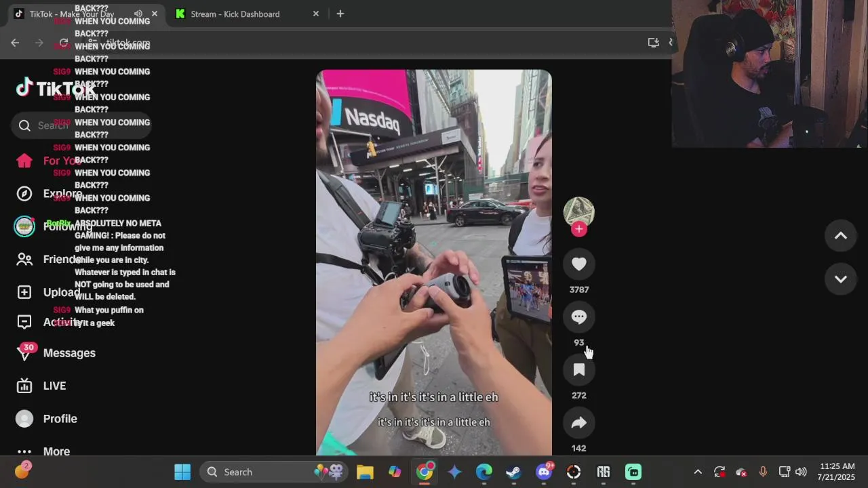Open the creator's profile avatar
This screenshot has height=488, width=868.
(x=578, y=211)
